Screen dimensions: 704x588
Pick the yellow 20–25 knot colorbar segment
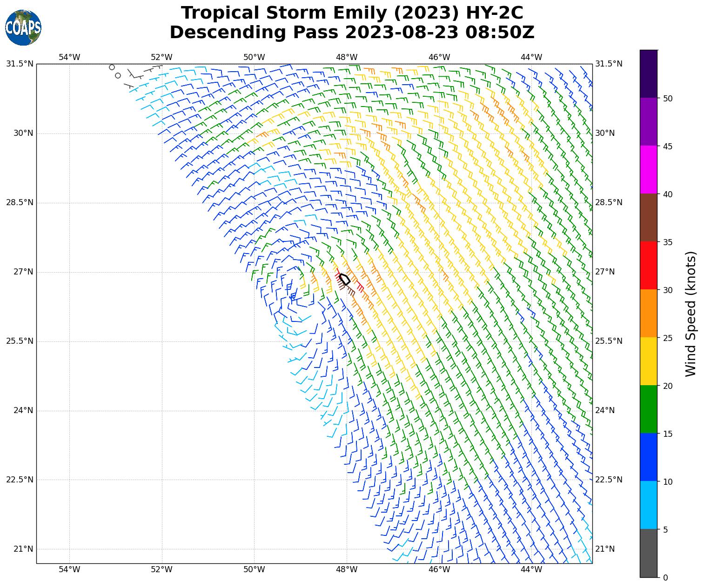tap(649, 361)
